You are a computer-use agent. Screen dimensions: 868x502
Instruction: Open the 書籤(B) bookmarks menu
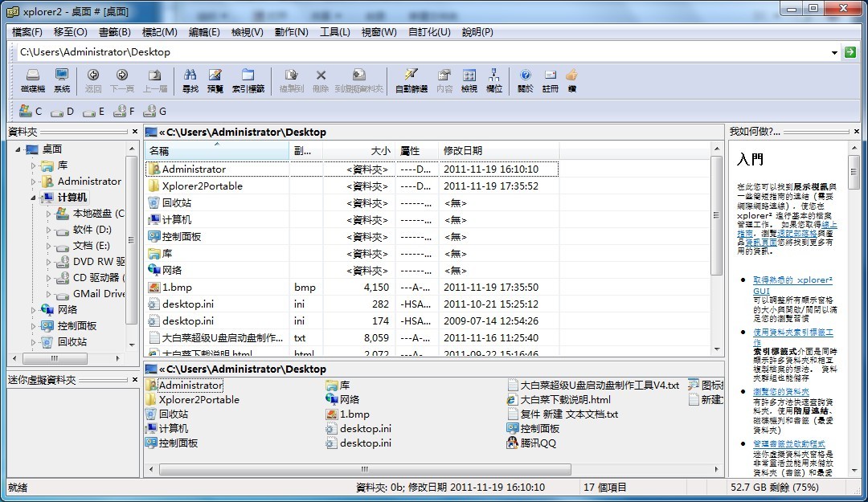(114, 32)
